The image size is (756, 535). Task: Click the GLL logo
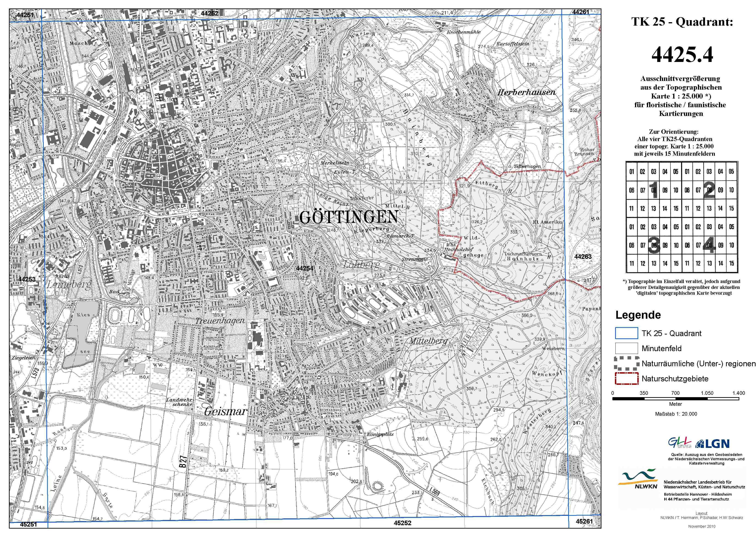(x=680, y=443)
